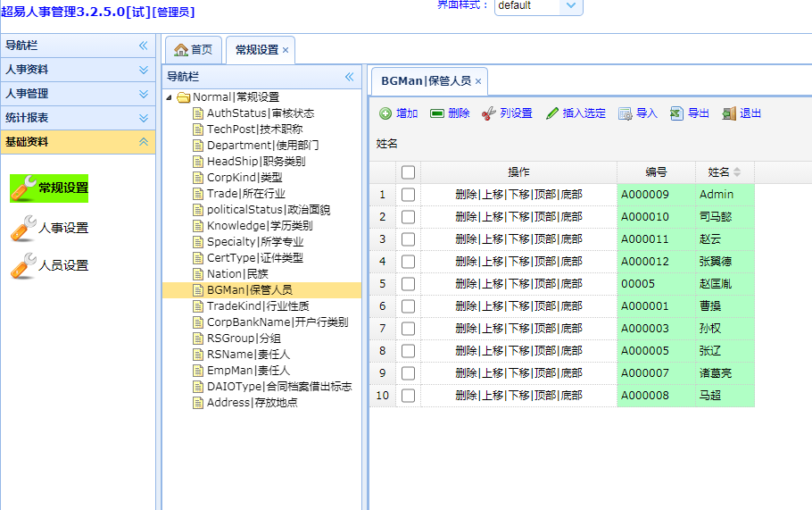This screenshot has width=812, height=510.
Task: Check the checkbox for row 00005
Action: click(408, 283)
